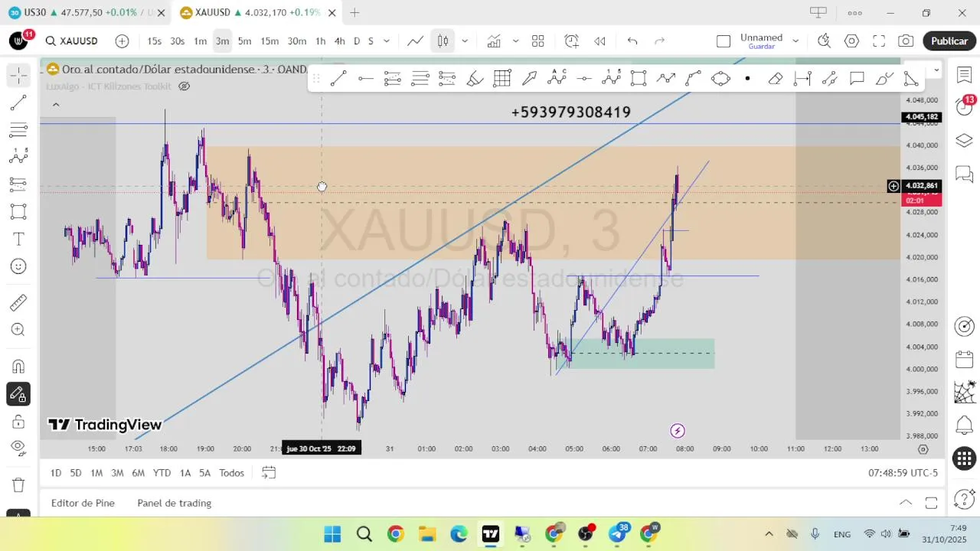The width and height of the screenshot is (980, 551).
Task: Open the XAUUSD symbol search
Action: (x=72, y=41)
